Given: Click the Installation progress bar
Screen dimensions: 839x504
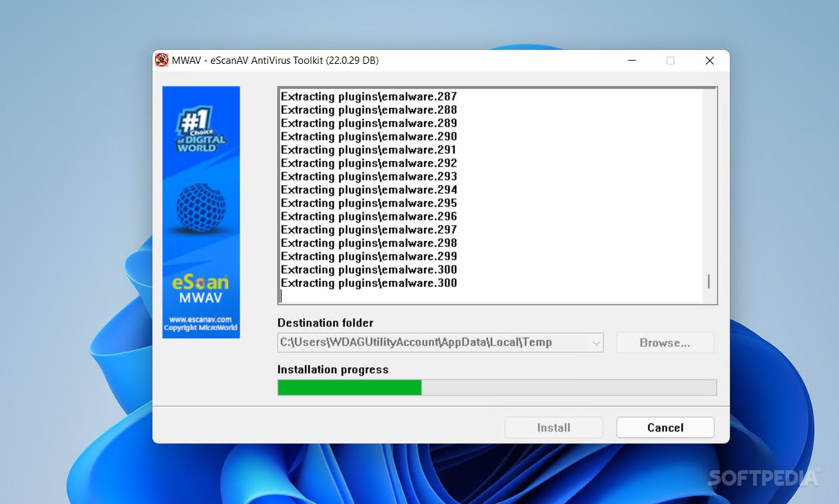Looking at the screenshot, I should tap(497, 387).
